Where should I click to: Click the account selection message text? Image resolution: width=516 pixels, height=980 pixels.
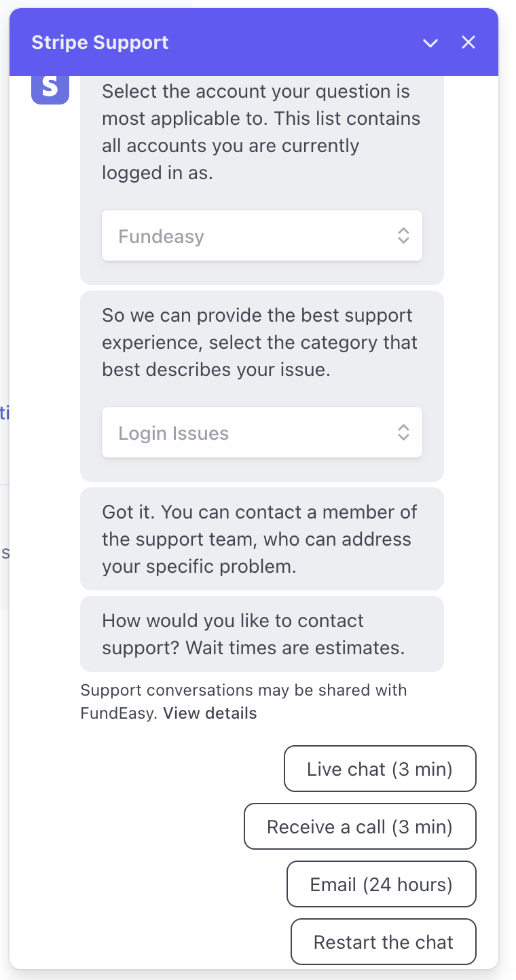click(x=261, y=132)
